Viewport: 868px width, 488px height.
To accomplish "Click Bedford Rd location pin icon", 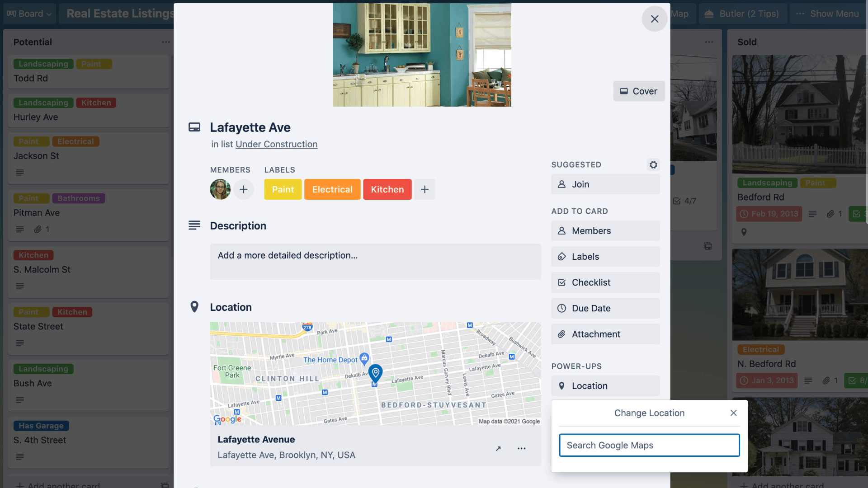I will (744, 232).
